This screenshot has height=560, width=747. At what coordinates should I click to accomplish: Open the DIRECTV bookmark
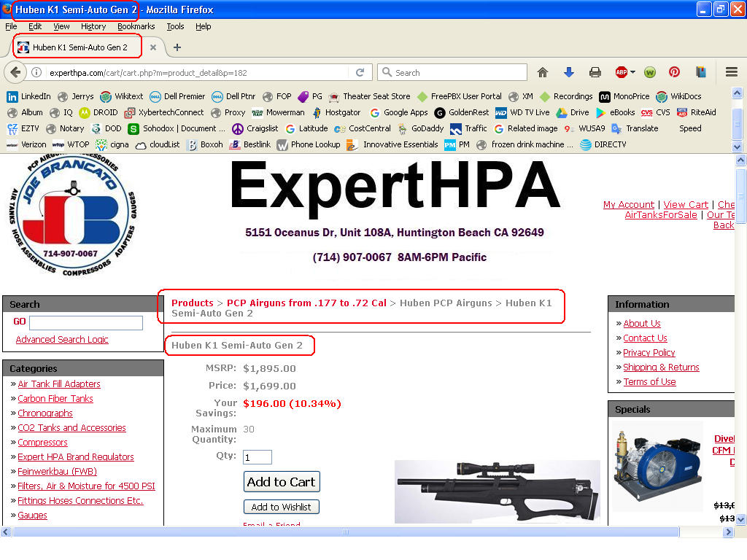(603, 145)
